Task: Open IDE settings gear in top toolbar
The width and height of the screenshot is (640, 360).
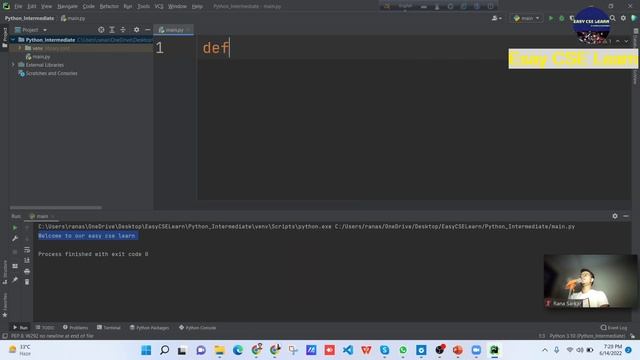Action: pos(623,18)
